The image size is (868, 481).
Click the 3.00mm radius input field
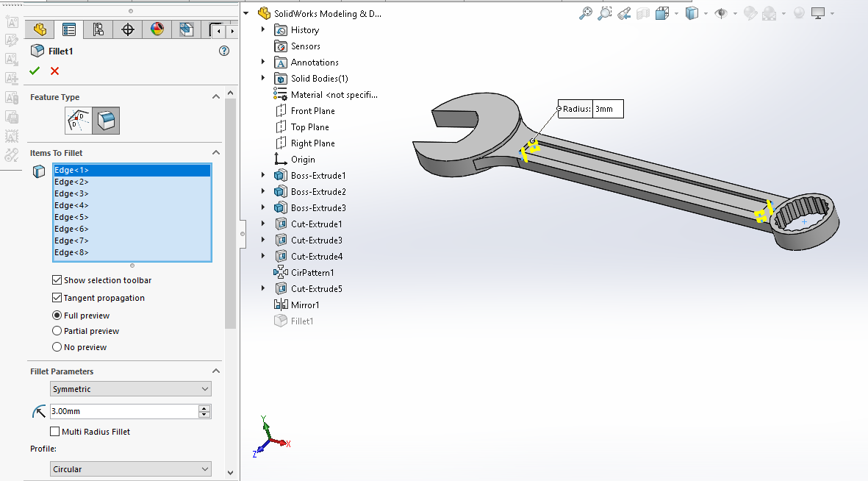pyautogui.click(x=123, y=412)
